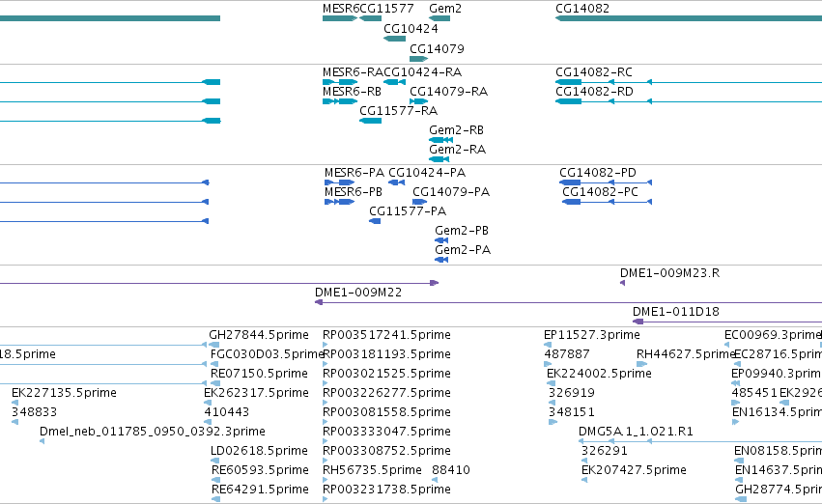Viewport: 822px width, 504px height.
Task: Select the feature labeled 348151
Action: pos(572,413)
